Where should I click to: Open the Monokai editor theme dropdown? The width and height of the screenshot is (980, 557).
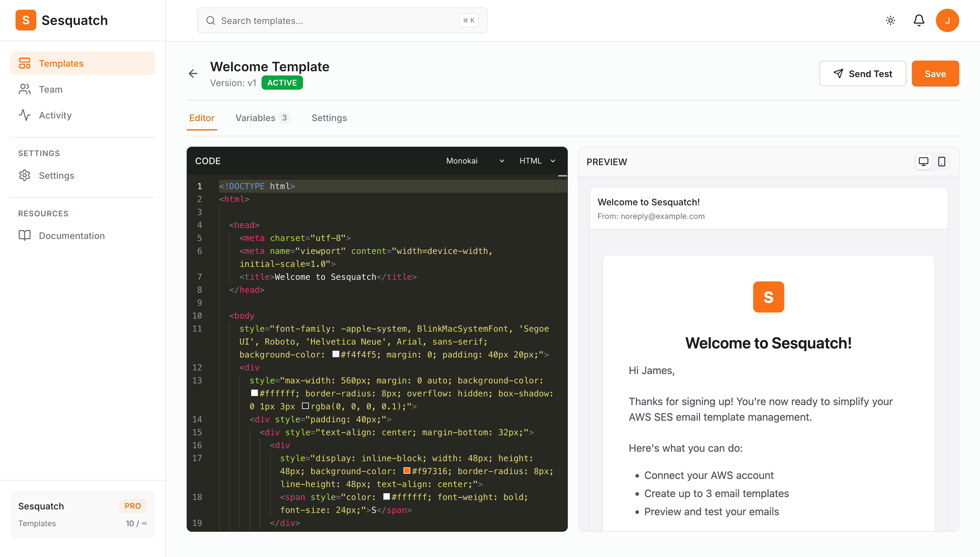[475, 161]
